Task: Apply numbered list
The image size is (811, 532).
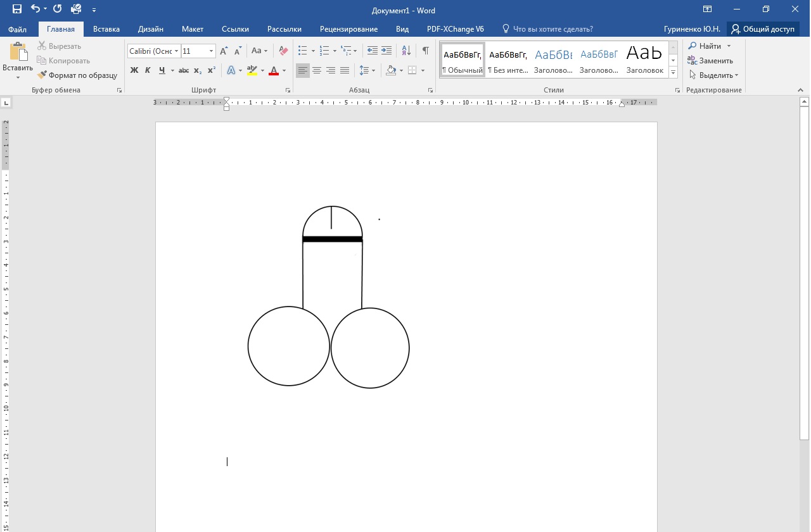Action: (x=325, y=51)
